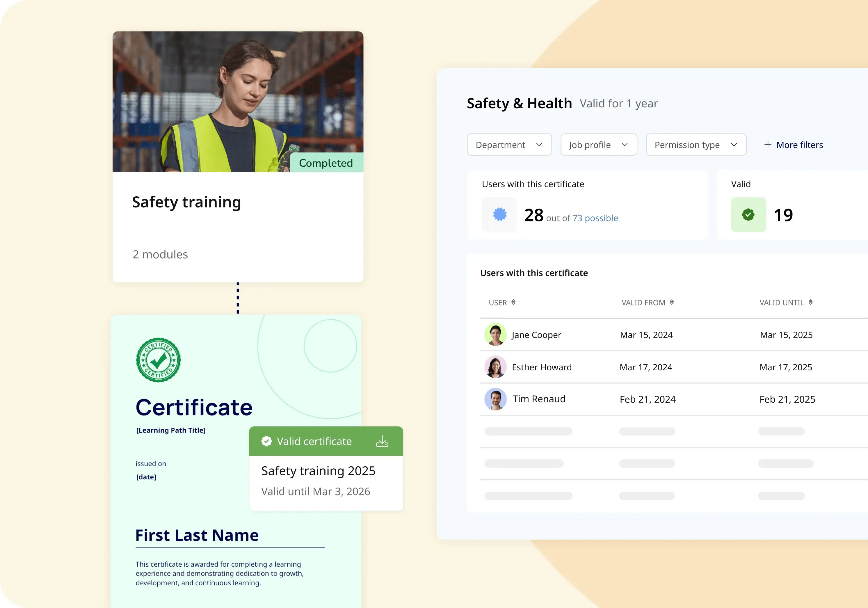Click the blue certificate badge icon
Viewport: 868px width, 608px height.
[499, 214]
